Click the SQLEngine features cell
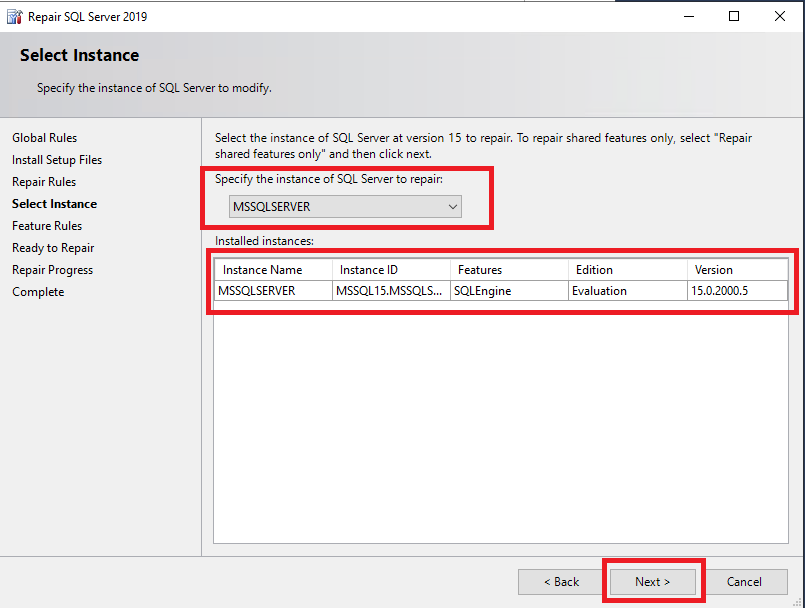Screen dimensions: 805x608 point(509,291)
